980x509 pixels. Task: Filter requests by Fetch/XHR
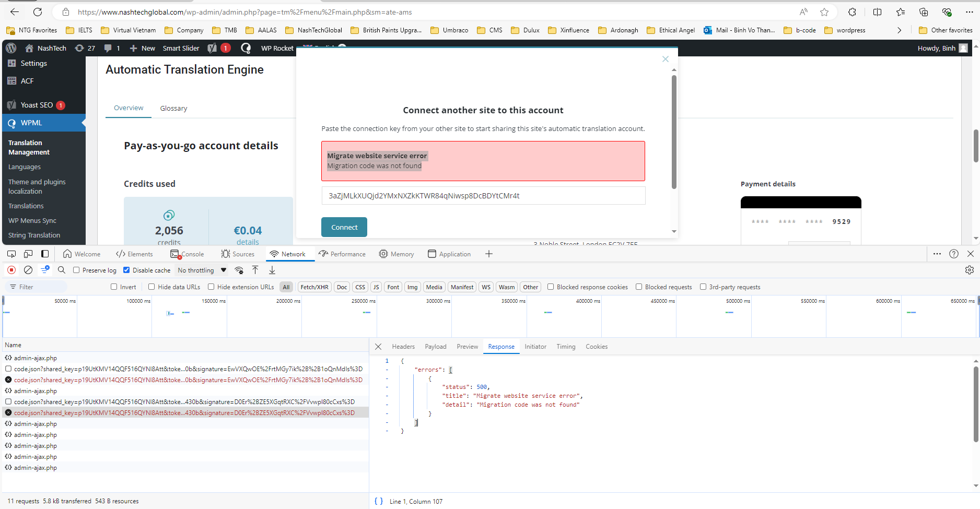point(314,287)
